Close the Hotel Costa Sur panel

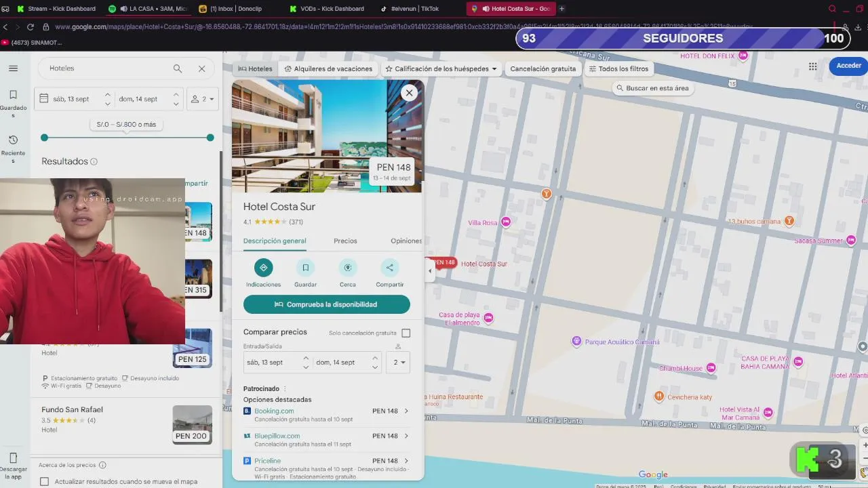409,93
